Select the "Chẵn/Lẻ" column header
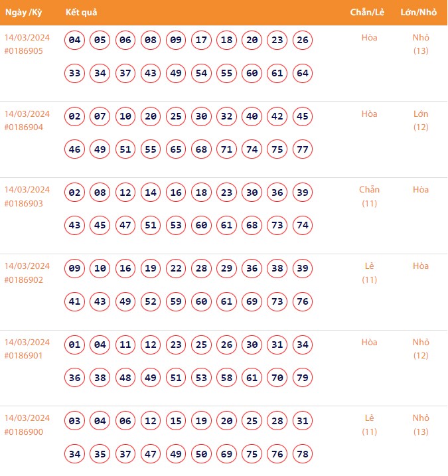Viewport: 448px width, 476px height. click(x=368, y=13)
